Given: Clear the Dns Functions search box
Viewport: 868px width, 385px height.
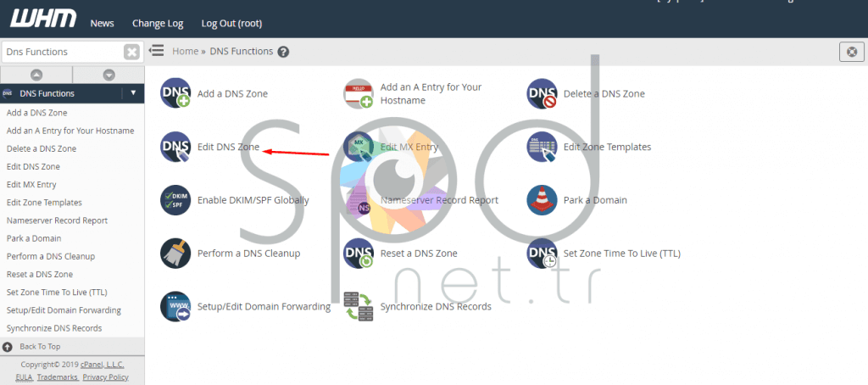Looking at the screenshot, I should 131,52.
